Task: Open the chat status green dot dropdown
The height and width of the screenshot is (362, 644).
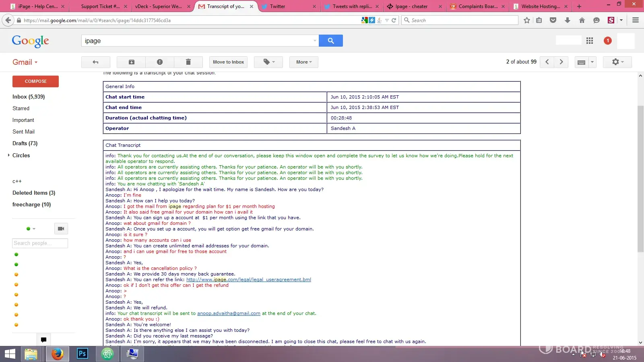Action: pos(31,228)
